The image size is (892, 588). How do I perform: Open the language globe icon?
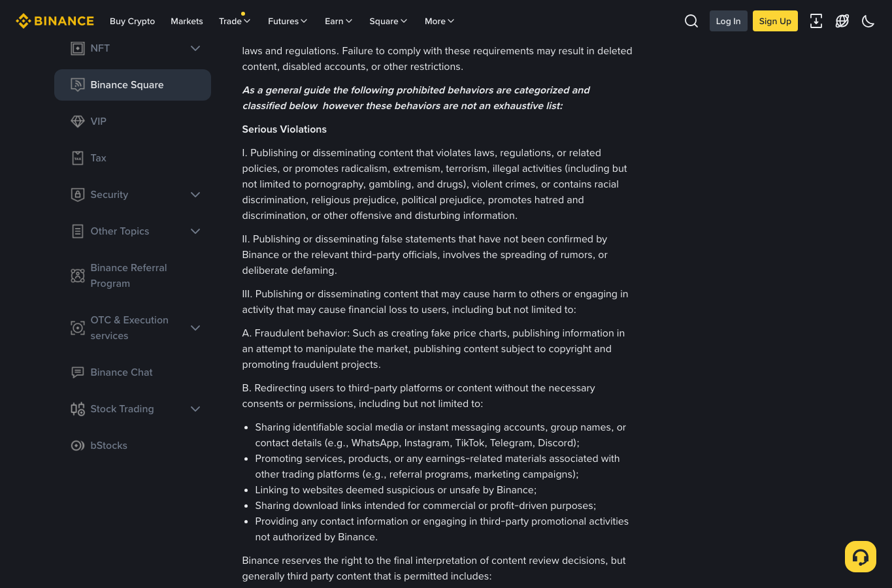click(842, 21)
